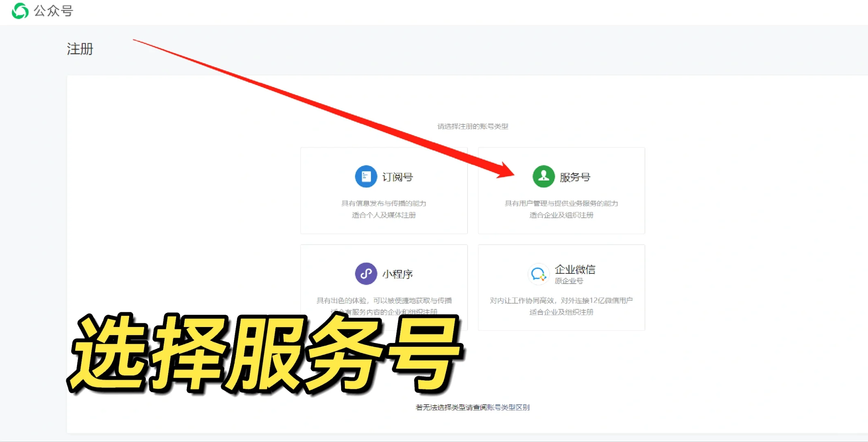
Task: Click the 注册 page heading
Action: coord(80,49)
